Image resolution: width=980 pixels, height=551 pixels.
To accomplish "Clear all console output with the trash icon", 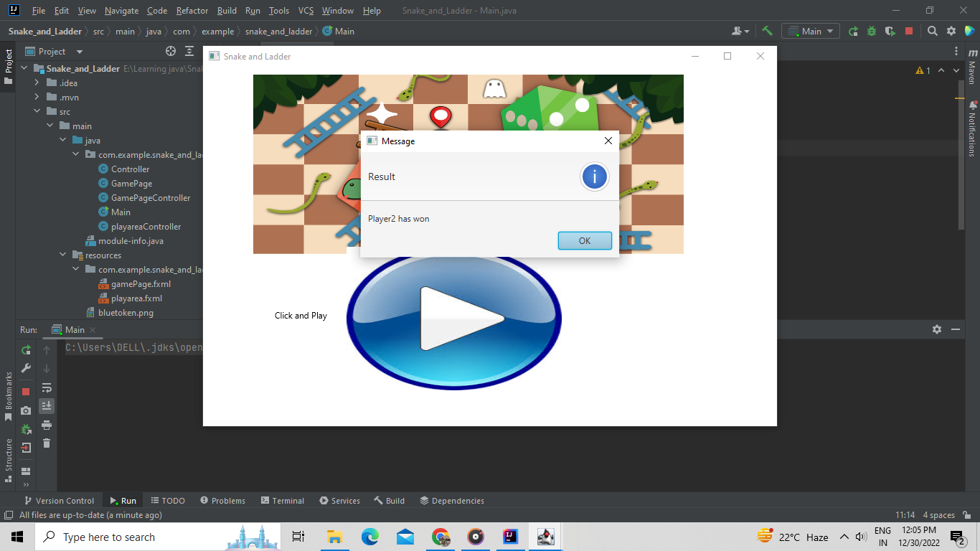I will pos(47,443).
